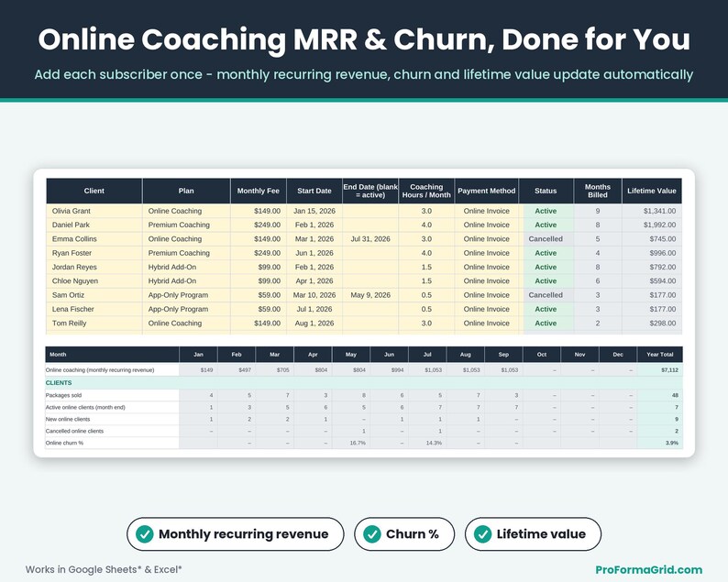Select the Ryan Foster client cell
This screenshot has height=582, width=728.
click(x=94, y=253)
